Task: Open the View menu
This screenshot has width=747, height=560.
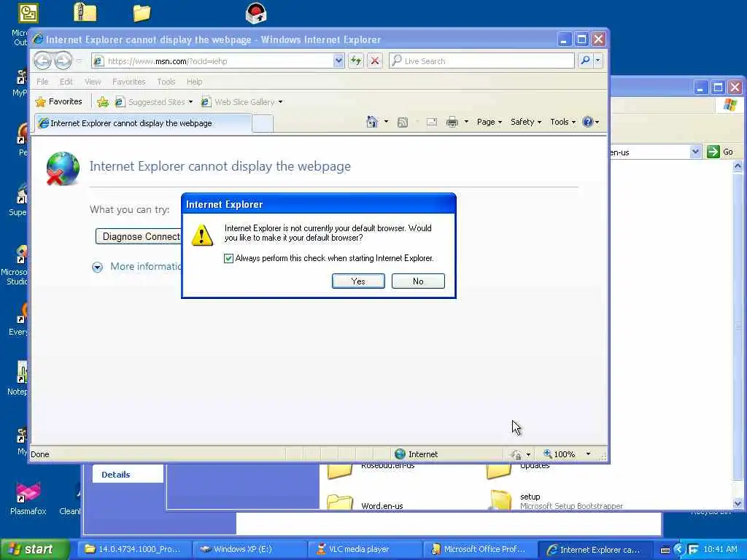Action: point(93,82)
